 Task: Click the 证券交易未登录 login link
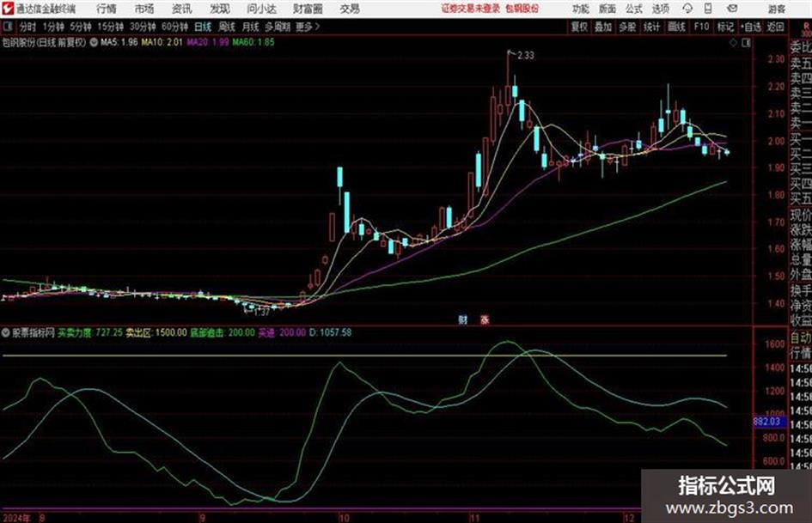pos(471,9)
